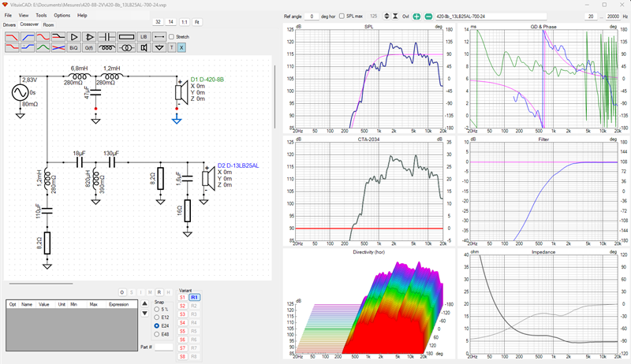Viewport: 631px width, 364px height.
Task: Add a buffer amplifier triangle block
Action: (73, 37)
